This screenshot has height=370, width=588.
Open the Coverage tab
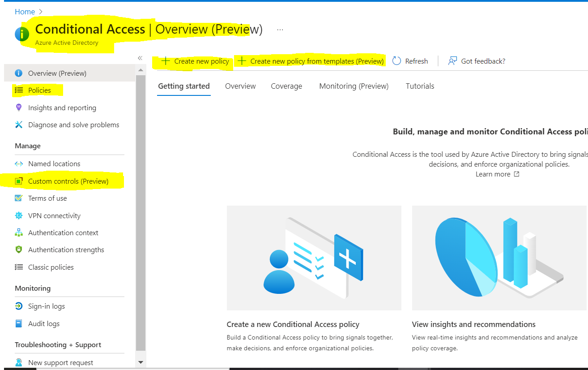coord(286,86)
